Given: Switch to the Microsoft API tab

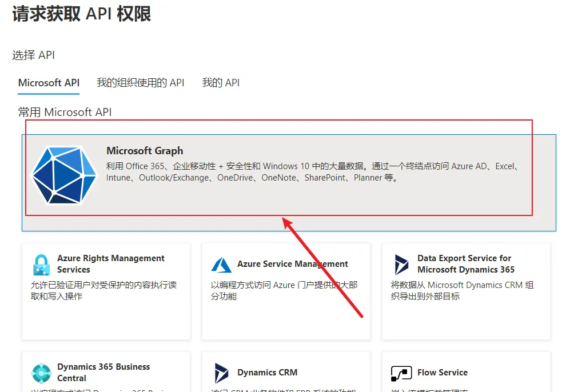Looking at the screenshot, I should point(49,83).
